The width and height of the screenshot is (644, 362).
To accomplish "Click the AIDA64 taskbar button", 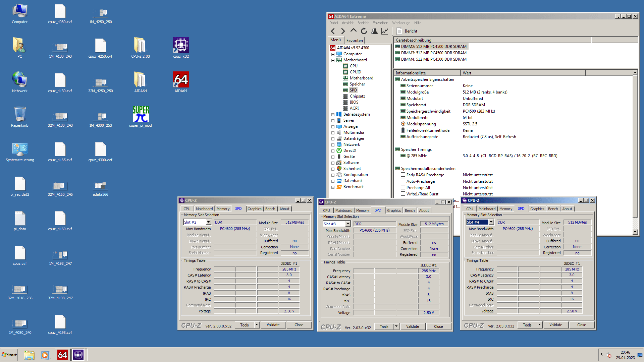I will [x=63, y=355].
